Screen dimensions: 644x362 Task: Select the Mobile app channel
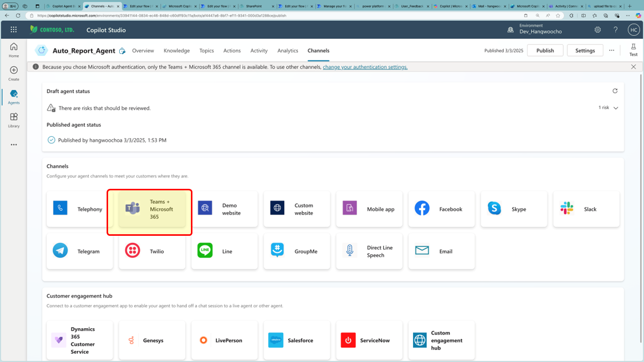pos(369,209)
